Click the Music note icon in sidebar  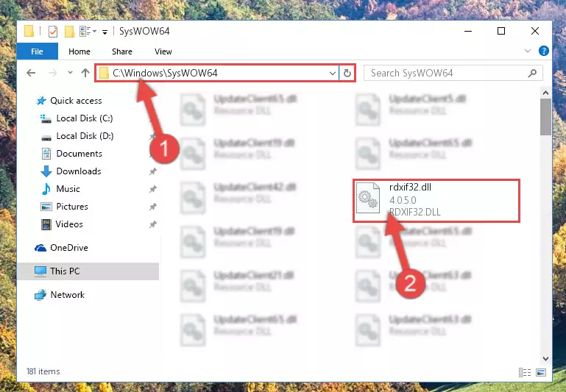pos(46,189)
